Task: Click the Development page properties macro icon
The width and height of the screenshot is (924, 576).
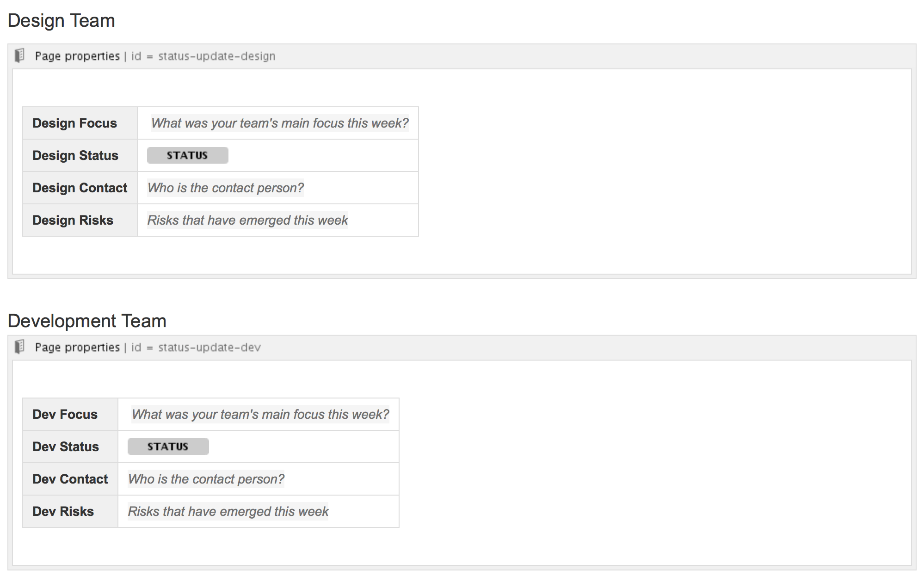Action: tap(19, 347)
